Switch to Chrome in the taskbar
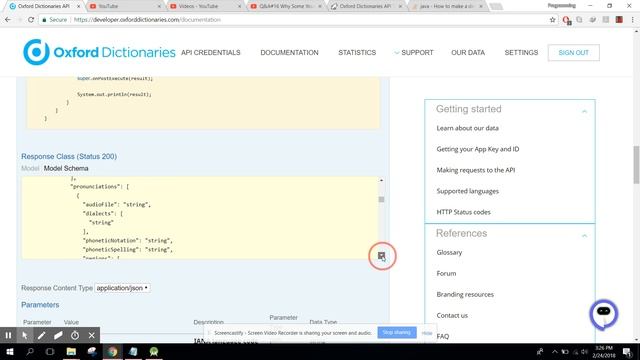This screenshot has height=360, width=640. 113,351
